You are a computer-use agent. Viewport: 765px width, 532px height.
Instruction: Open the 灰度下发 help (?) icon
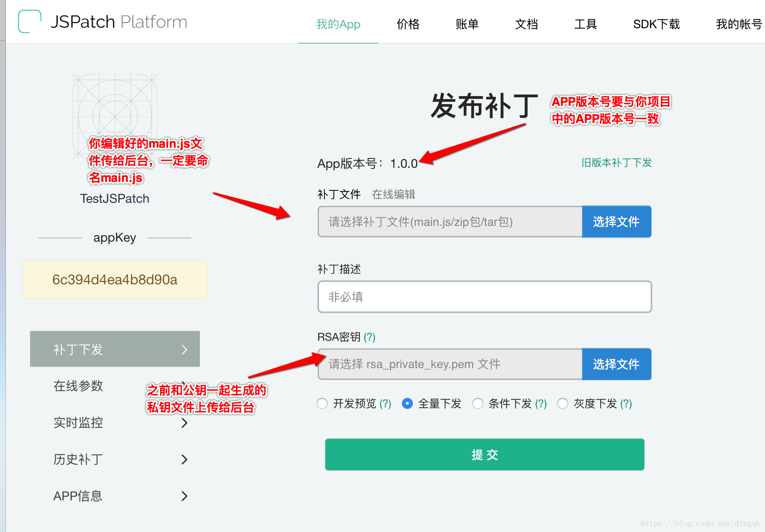626,404
